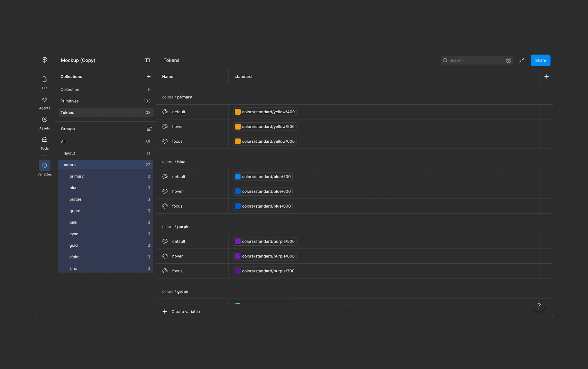Click the yellow/400 color swatch
Screen dimensions: 588x369
[x=238, y=112]
